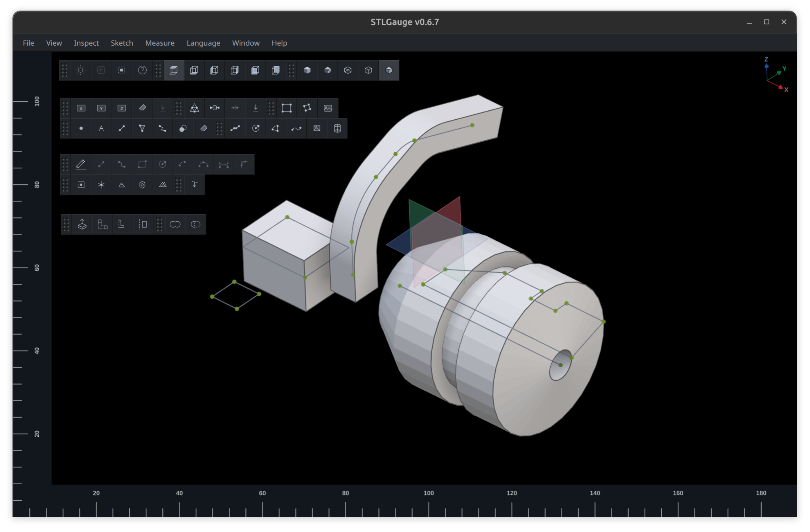Select the Pencil sketch tool
Screen dimensions: 810x532
[x=81, y=164]
